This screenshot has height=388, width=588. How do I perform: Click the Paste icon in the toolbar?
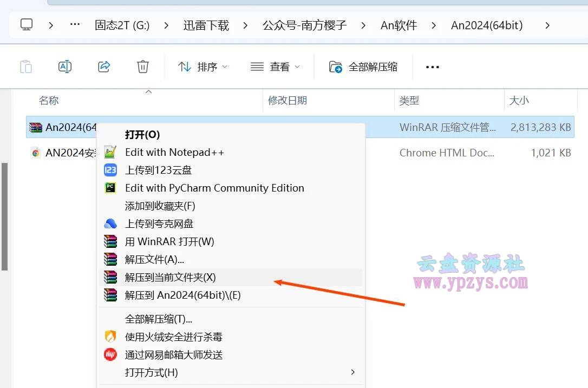[25, 66]
